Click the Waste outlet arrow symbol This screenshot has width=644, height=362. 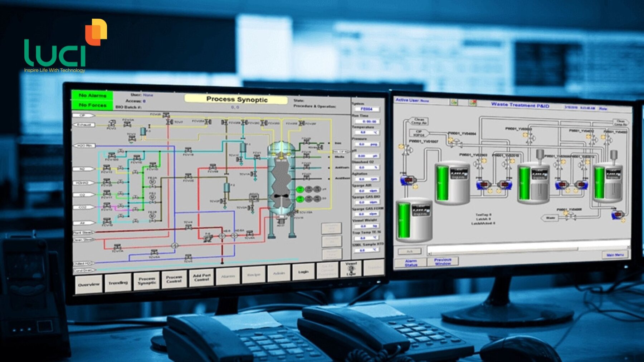point(550,218)
